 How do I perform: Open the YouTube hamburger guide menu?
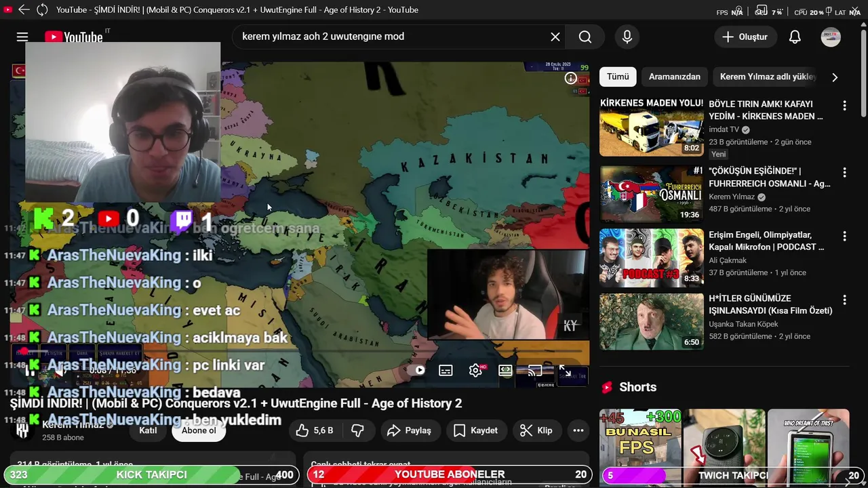tap(22, 37)
